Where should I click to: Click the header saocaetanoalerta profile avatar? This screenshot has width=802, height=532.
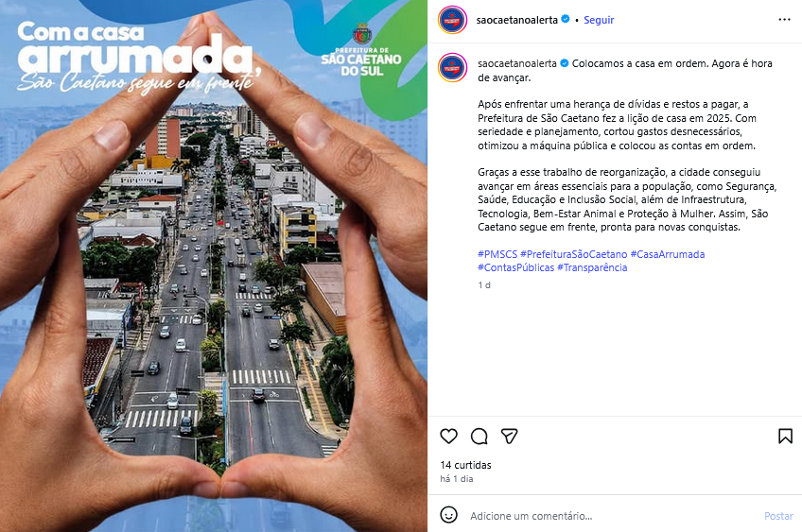click(452, 20)
